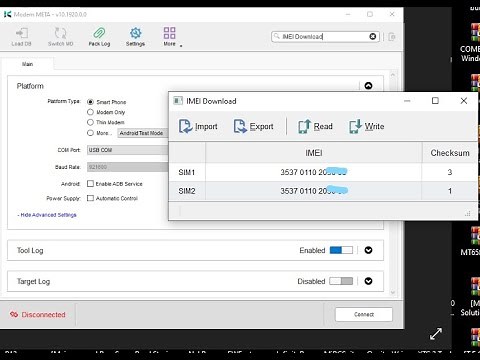Expand the Target Log section arrow
Viewport: 480px width, 360px height.
tap(368, 281)
